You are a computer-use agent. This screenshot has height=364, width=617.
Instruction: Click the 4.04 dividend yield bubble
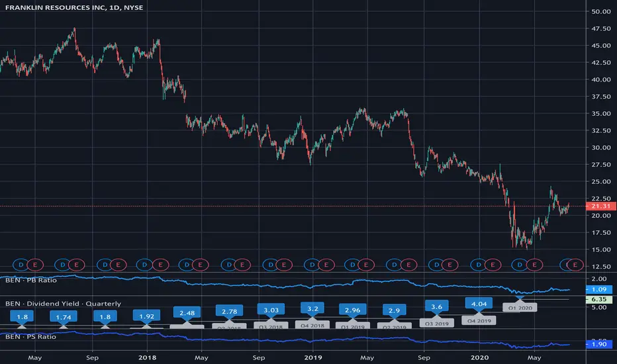479,304
